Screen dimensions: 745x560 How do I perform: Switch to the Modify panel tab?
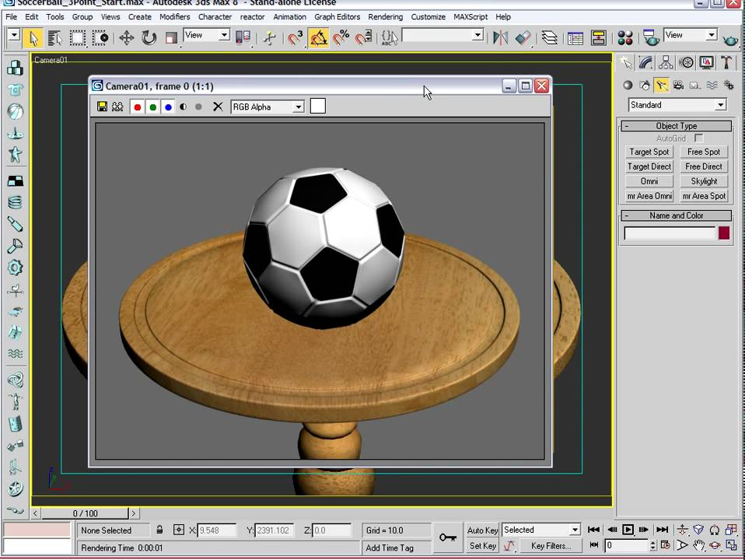click(x=645, y=62)
